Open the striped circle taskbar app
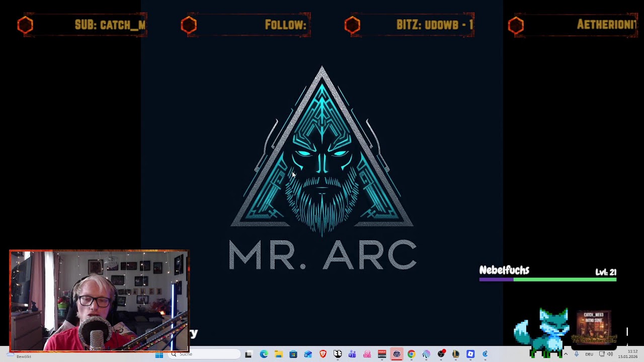The image size is (644, 362). click(x=426, y=354)
